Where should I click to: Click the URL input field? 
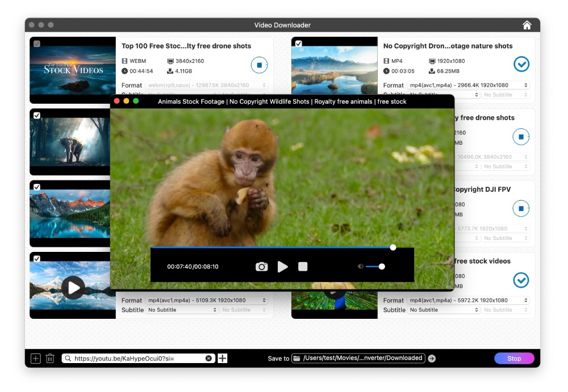tap(136, 359)
